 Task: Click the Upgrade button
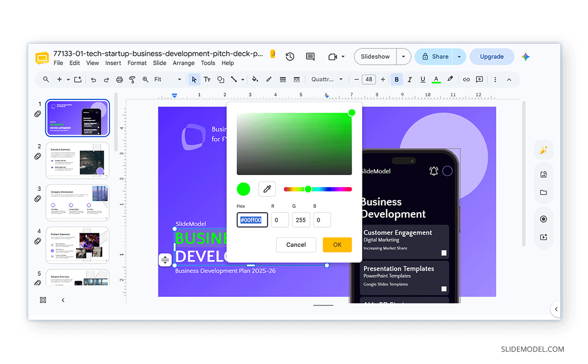[x=492, y=57]
